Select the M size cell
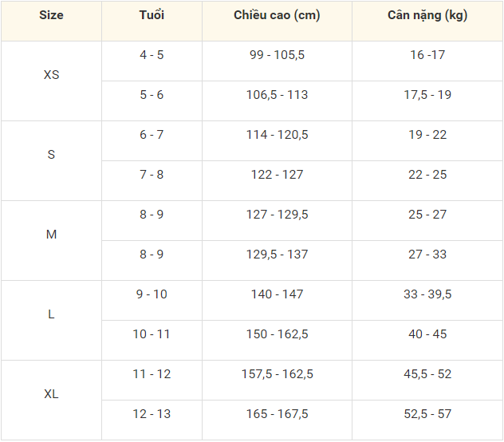 [x=51, y=235]
